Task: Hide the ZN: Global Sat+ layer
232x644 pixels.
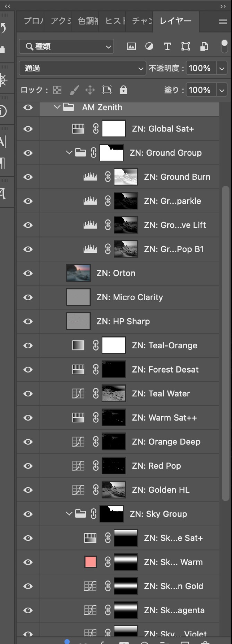Action: pos(28,129)
